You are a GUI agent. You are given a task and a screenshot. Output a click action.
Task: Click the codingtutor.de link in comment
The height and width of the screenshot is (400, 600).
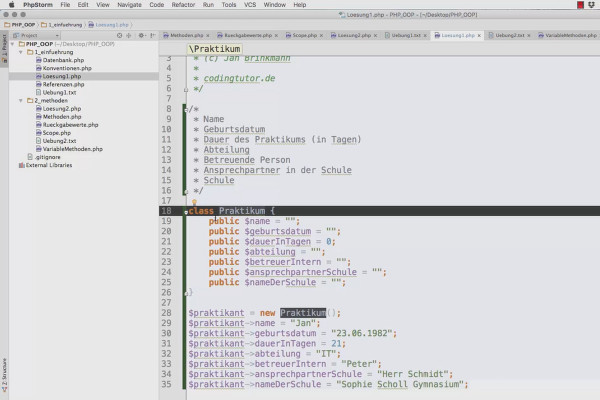coord(239,78)
